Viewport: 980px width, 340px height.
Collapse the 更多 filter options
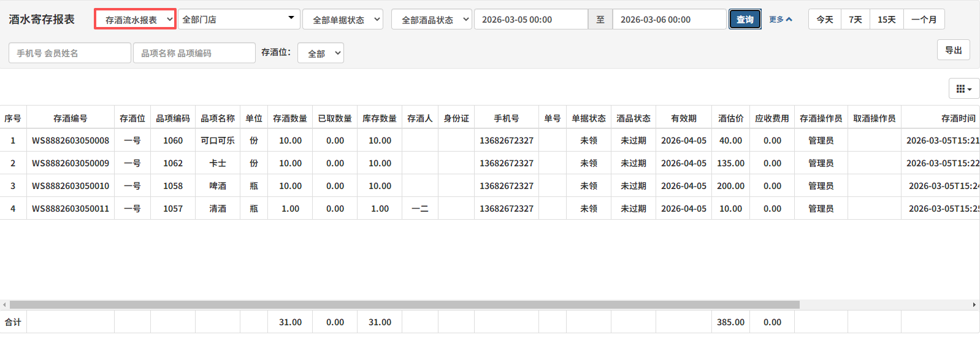tap(780, 20)
